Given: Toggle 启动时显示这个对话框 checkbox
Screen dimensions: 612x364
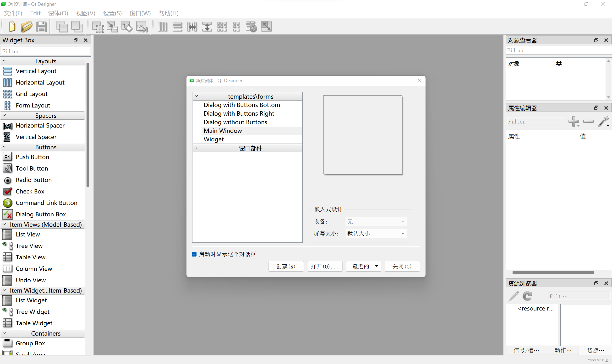Looking at the screenshot, I should pyautogui.click(x=194, y=254).
